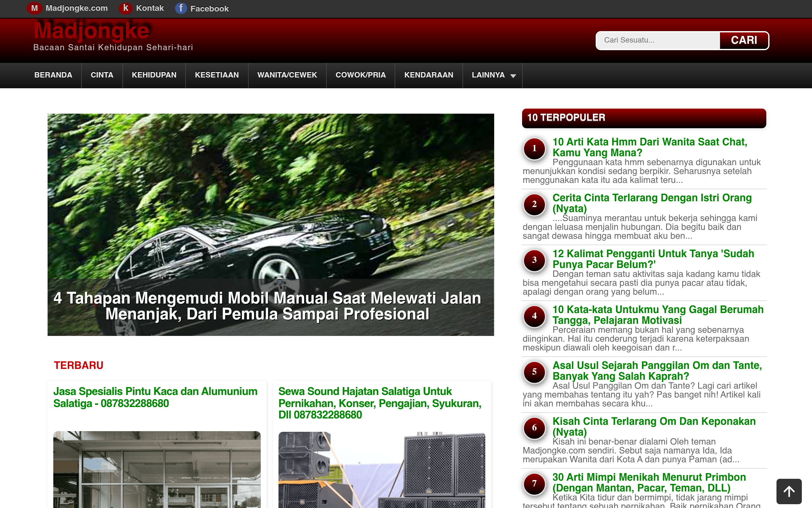Image resolution: width=812 pixels, height=508 pixels.
Task: Expand the LAINNYA dropdown arrow
Action: point(513,76)
